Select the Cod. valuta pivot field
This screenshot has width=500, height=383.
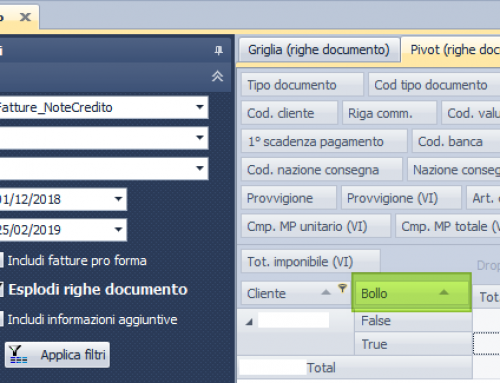[471, 113]
